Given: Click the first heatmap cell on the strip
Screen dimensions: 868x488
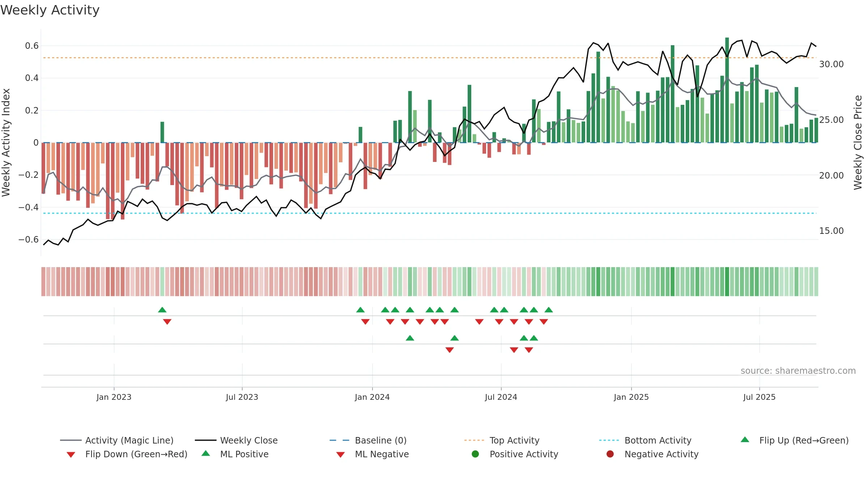Looking at the screenshot, I should pyautogui.click(x=43, y=282).
